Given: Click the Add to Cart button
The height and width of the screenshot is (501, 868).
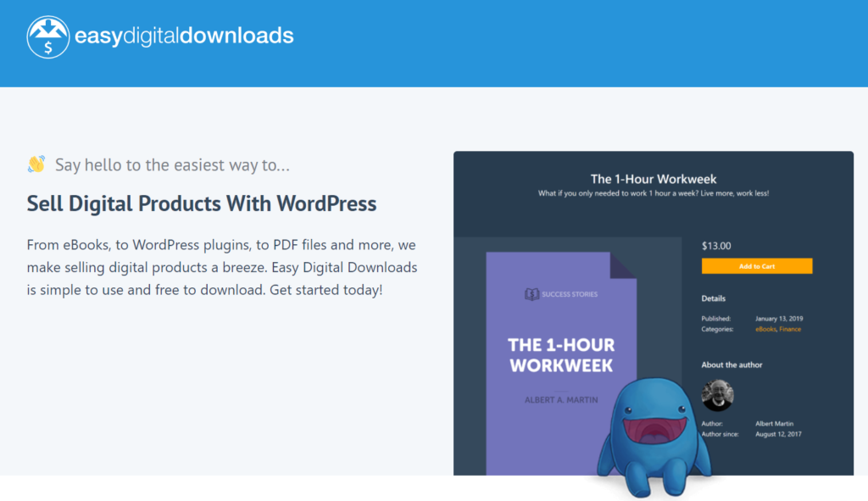Looking at the screenshot, I should [757, 266].
